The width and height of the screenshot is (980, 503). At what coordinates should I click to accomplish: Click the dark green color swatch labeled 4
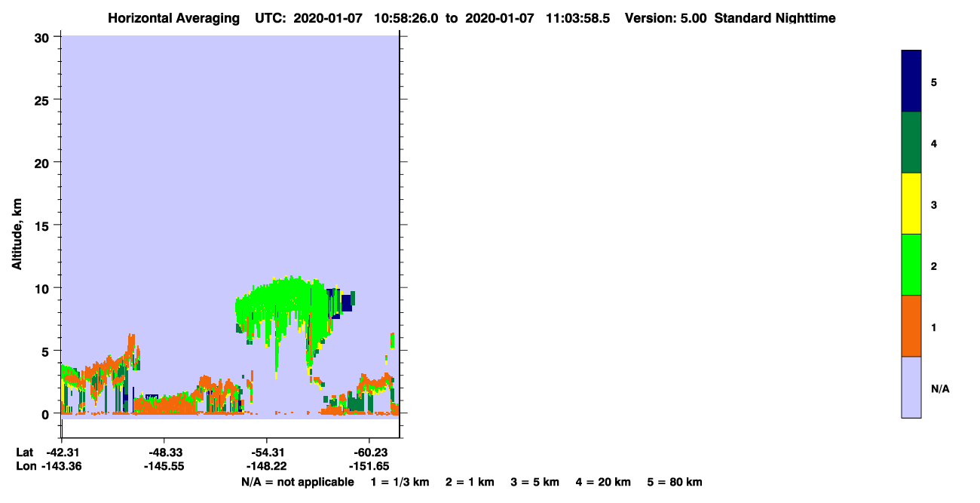coord(911,143)
